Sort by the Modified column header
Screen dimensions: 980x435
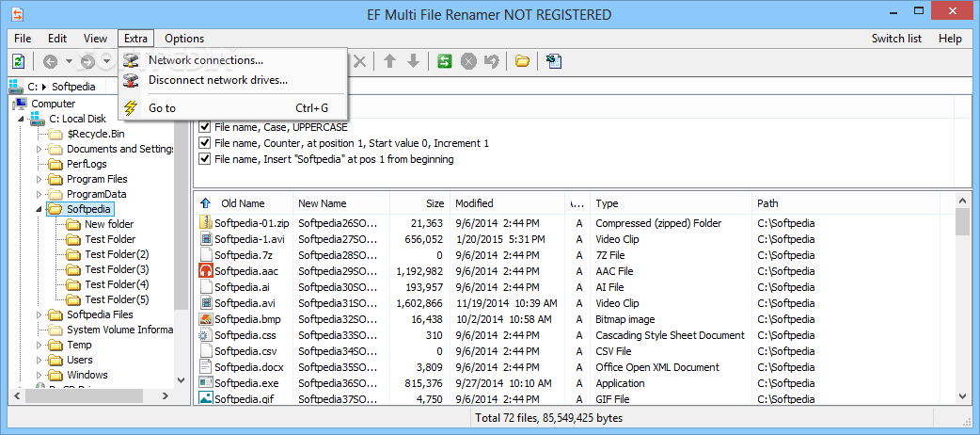(507, 203)
